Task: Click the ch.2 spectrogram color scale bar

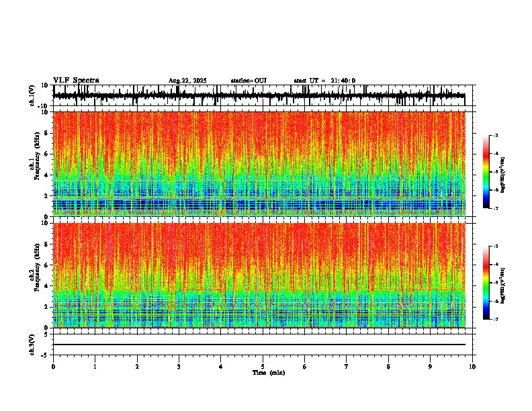Action: click(x=486, y=283)
